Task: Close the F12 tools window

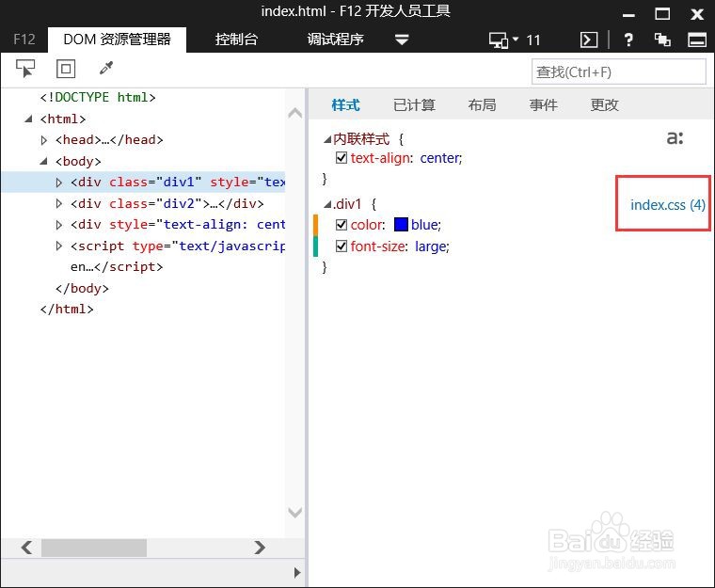Action: (x=697, y=14)
